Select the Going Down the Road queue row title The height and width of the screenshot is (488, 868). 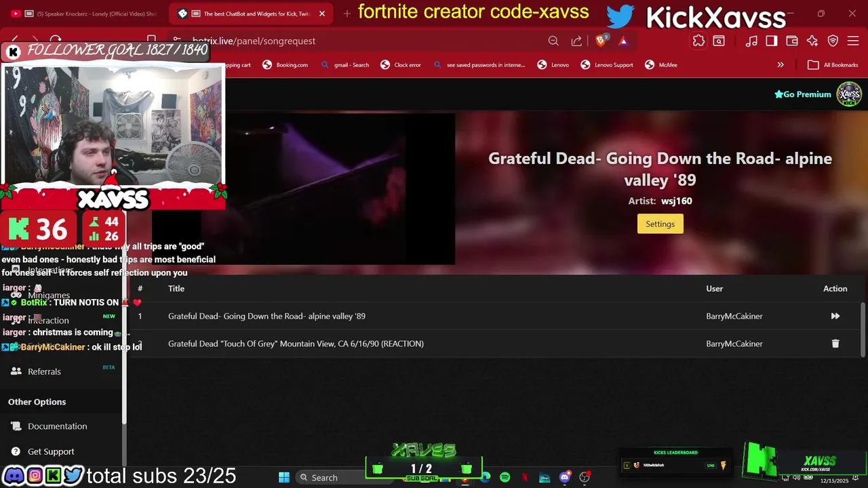(x=267, y=316)
